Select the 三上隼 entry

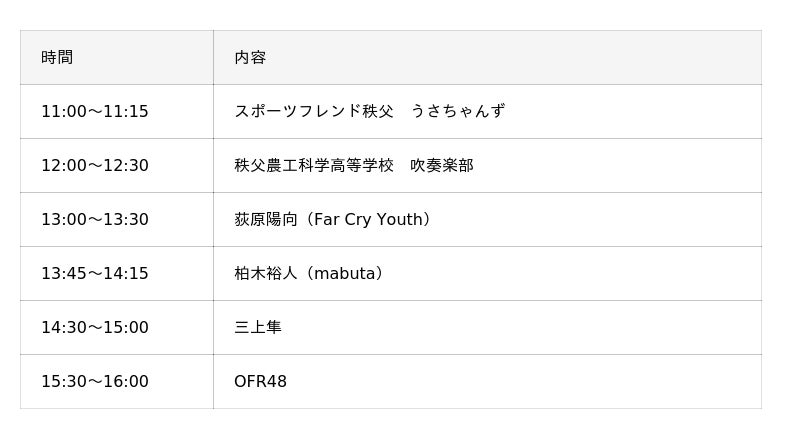tap(258, 328)
